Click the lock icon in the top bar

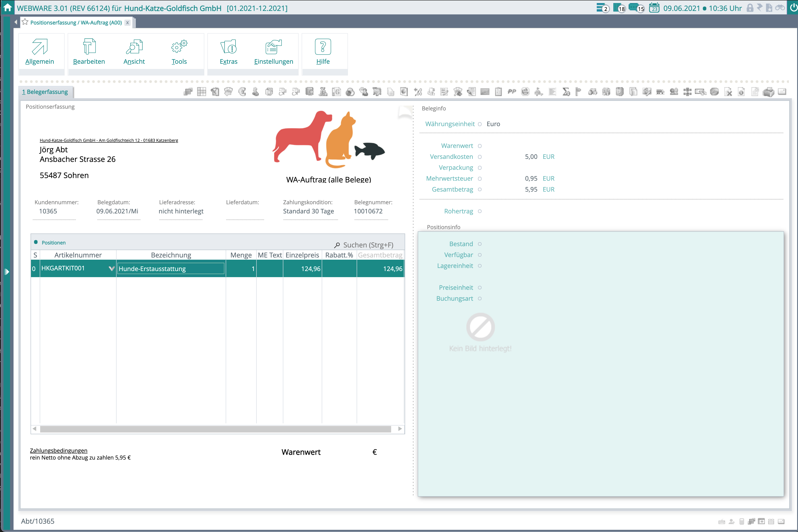pos(750,8)
